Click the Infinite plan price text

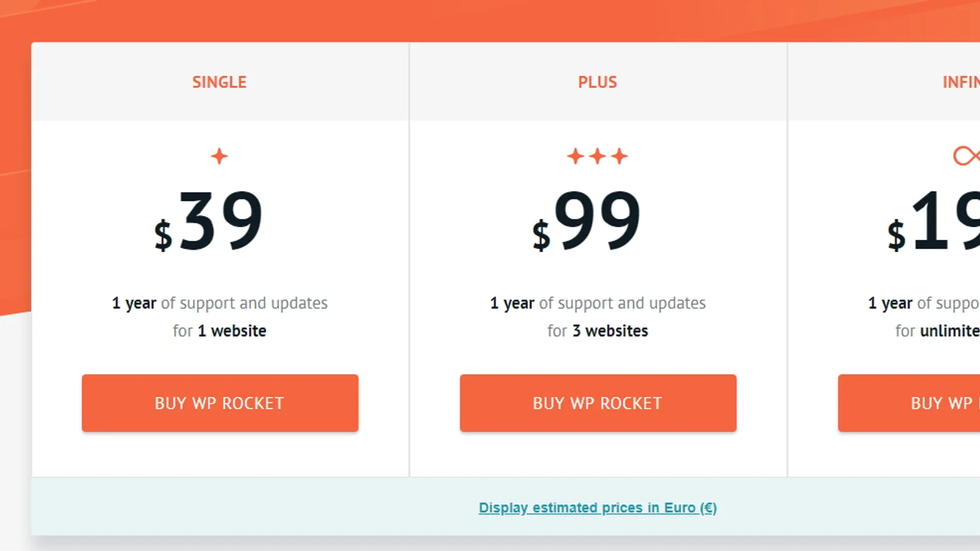tap(933, 220)
